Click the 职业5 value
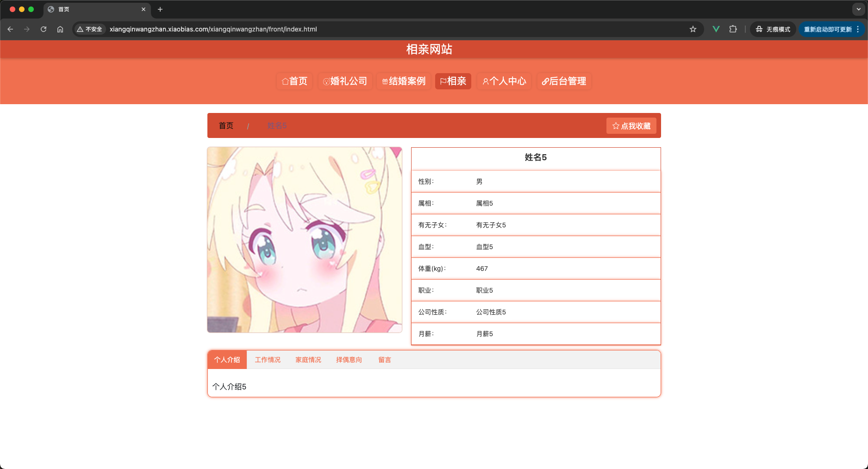 pos(485,290)
